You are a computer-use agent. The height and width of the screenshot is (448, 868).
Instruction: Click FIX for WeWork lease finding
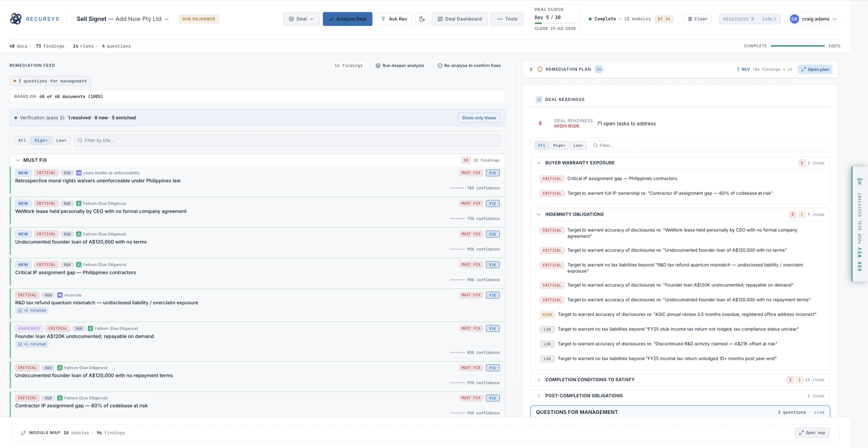pos(493,204)
